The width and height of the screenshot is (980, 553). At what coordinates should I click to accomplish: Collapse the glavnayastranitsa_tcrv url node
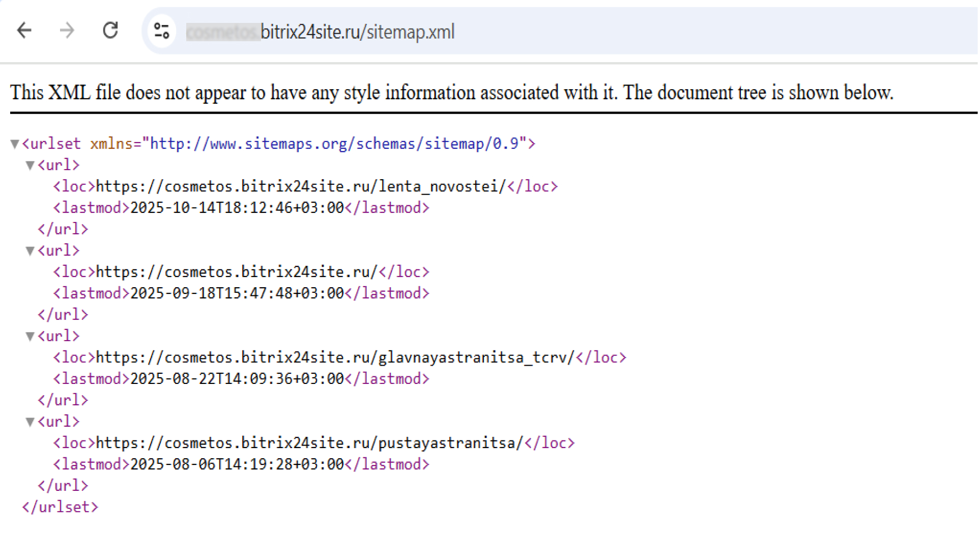(30, 337)
